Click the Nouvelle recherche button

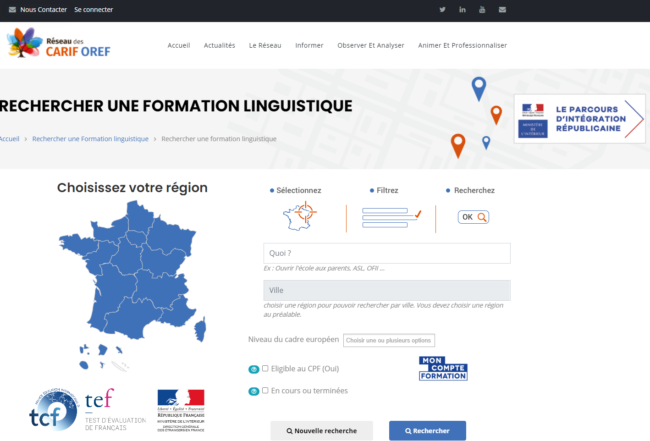321,431
